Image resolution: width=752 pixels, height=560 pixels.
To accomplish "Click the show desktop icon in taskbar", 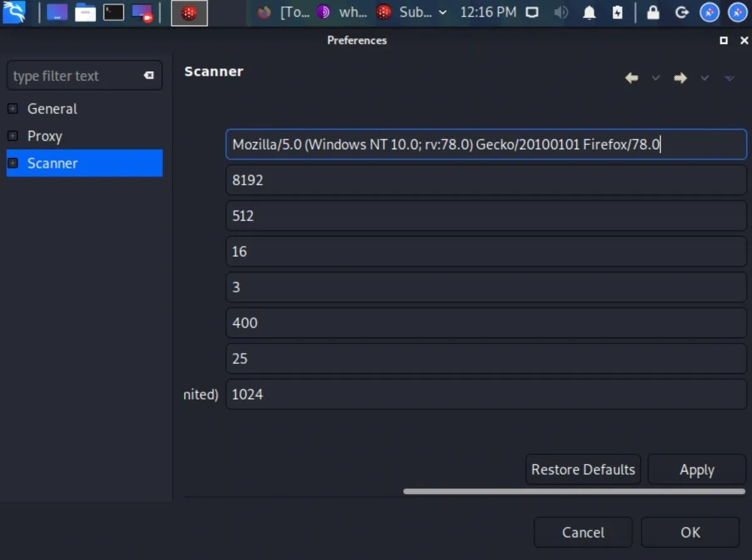I will click(x=57, y=13).
